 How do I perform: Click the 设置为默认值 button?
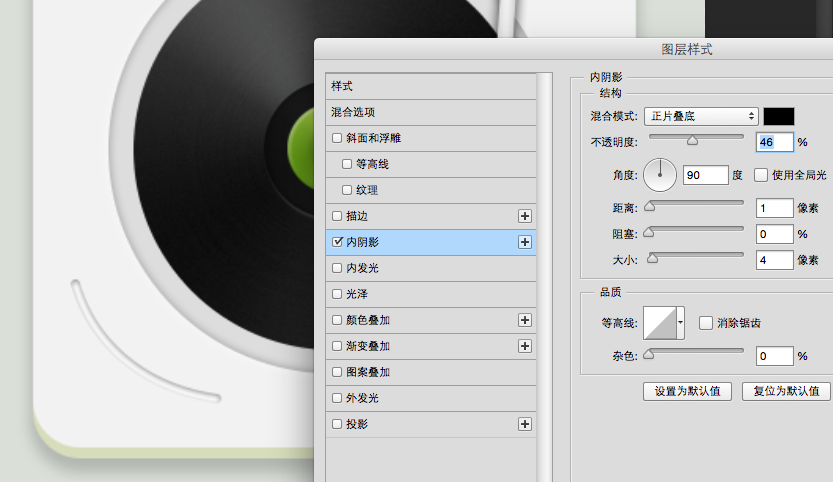[687, 391]
